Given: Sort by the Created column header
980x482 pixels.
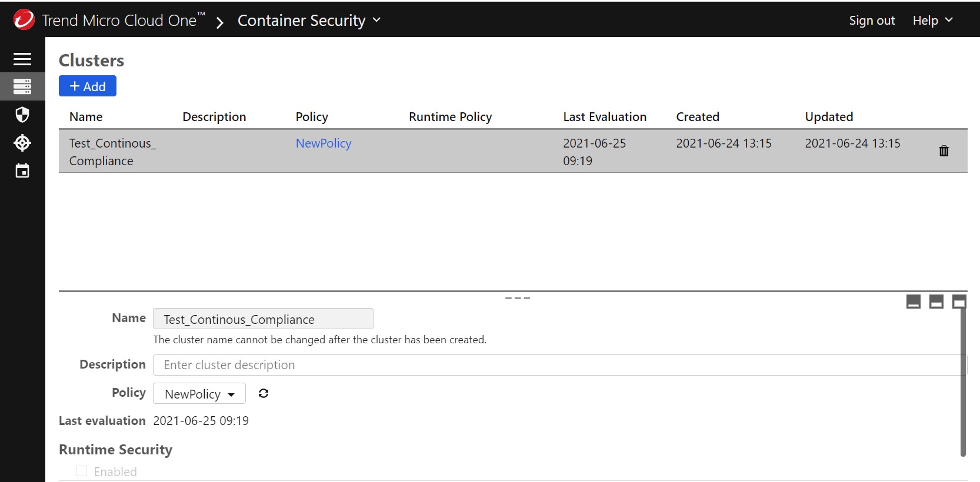Looking at the screenshot, I should [698, 117].
